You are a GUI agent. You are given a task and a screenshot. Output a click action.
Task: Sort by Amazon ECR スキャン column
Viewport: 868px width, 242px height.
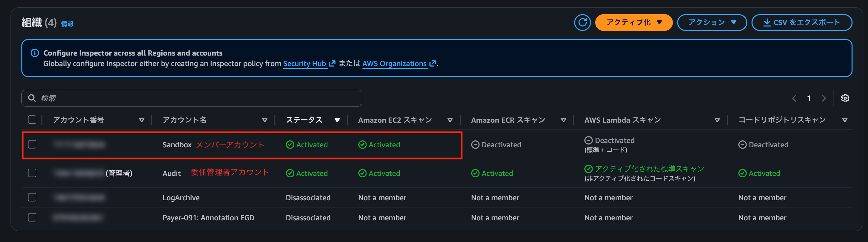tap(563, 120)
